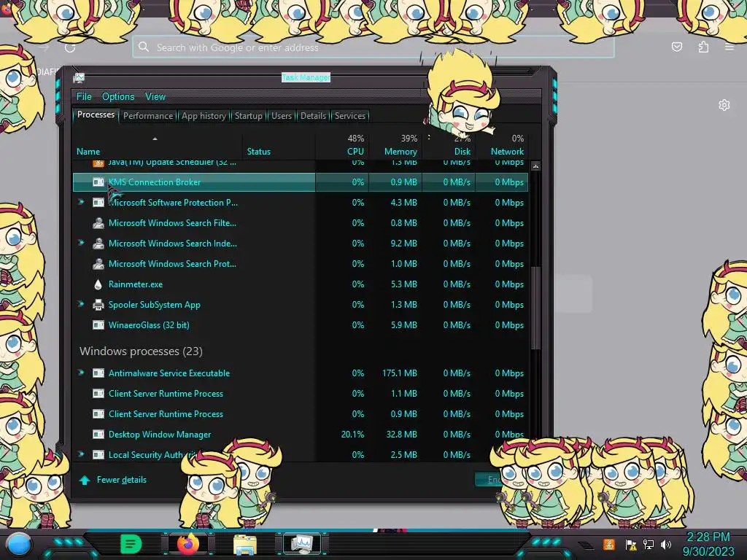
Task: Open the File menu in Task Manager
Action: [84, 97]
